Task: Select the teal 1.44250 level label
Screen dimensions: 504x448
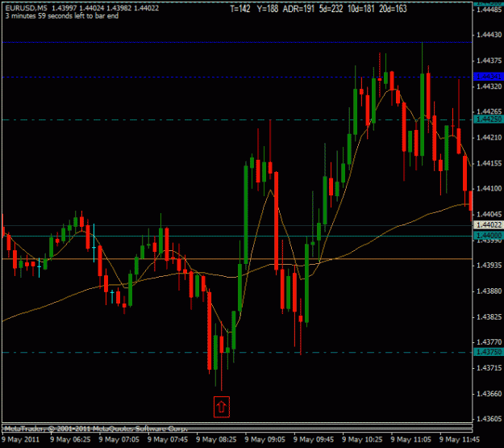Action: [489, 119]
